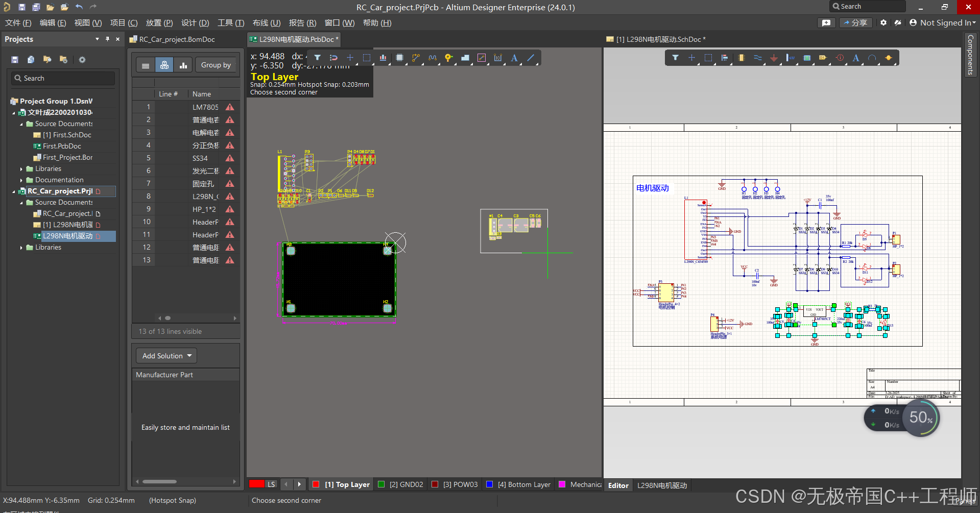Open notifications bell-style message icon at top right
The image size is (980, 513).
pos(826,22)
